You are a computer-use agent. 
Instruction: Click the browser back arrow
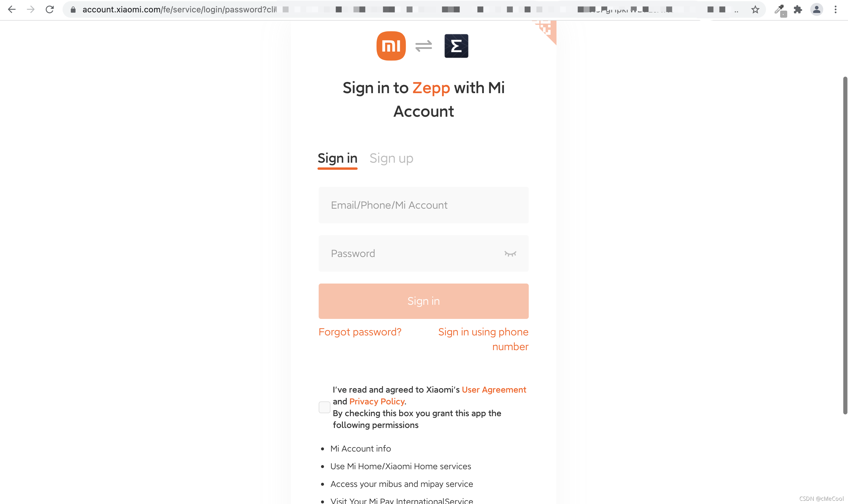[12, 9]
